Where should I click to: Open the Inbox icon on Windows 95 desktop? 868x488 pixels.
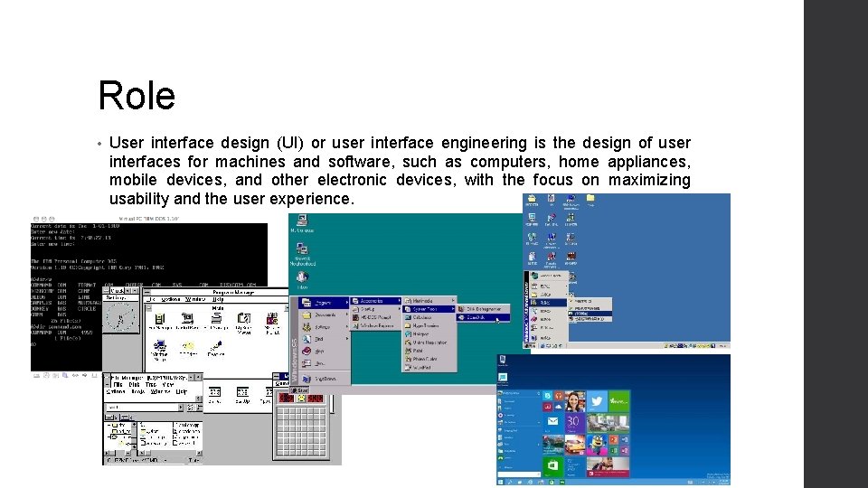tap(302, 280)
